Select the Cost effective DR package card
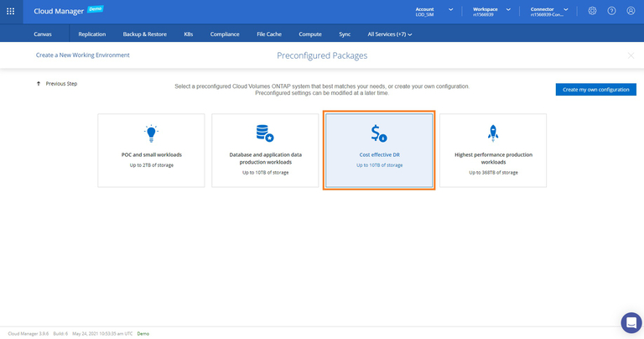 point(379,151)
